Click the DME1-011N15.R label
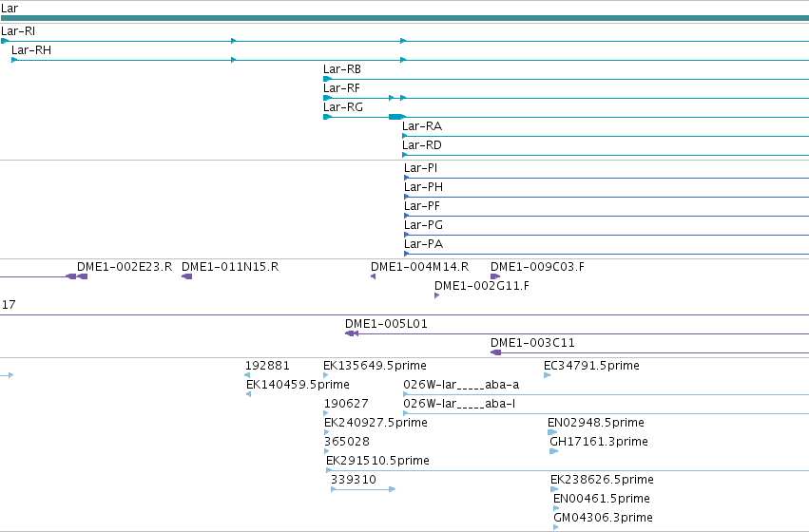 (230, 267)
